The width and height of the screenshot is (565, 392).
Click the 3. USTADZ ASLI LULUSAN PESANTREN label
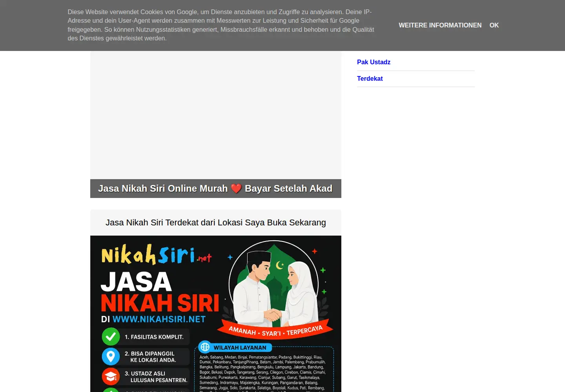point(156,377)
